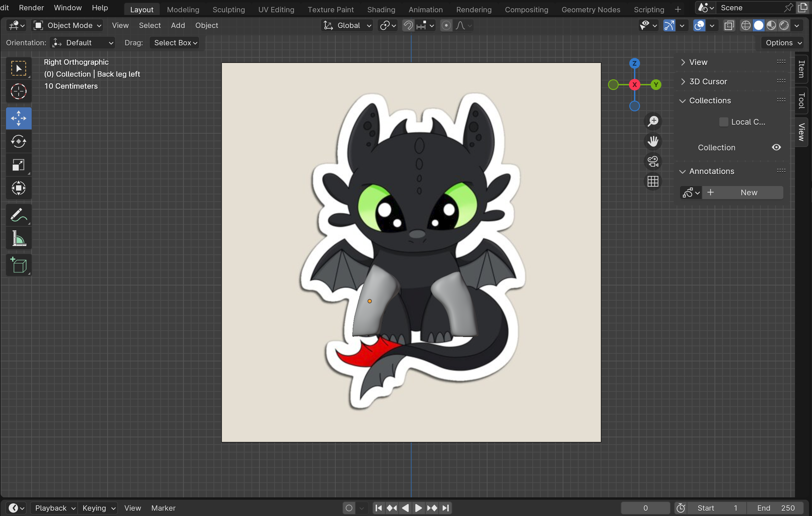Viewport: 812px width, 516px height.
Task: Toggle viewport overlays display
Action: [699, 25]
